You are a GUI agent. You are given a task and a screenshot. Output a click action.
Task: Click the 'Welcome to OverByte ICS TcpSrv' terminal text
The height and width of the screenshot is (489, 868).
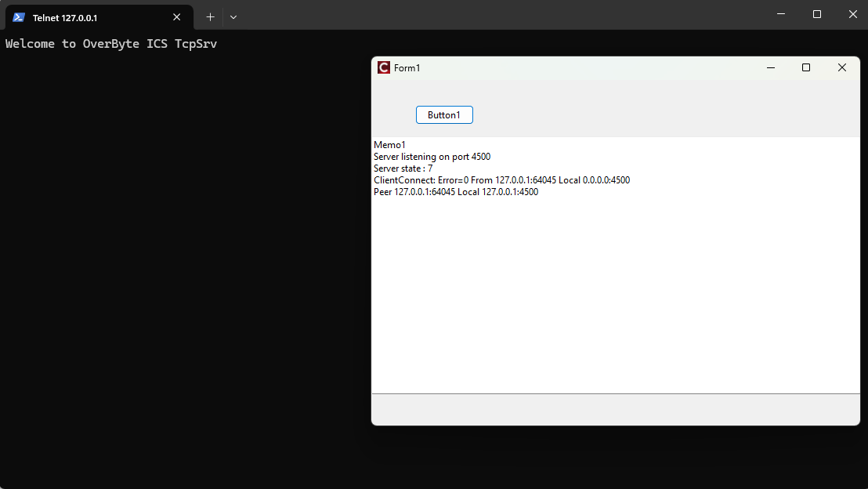pyautogui.click(x=111, y=44)
